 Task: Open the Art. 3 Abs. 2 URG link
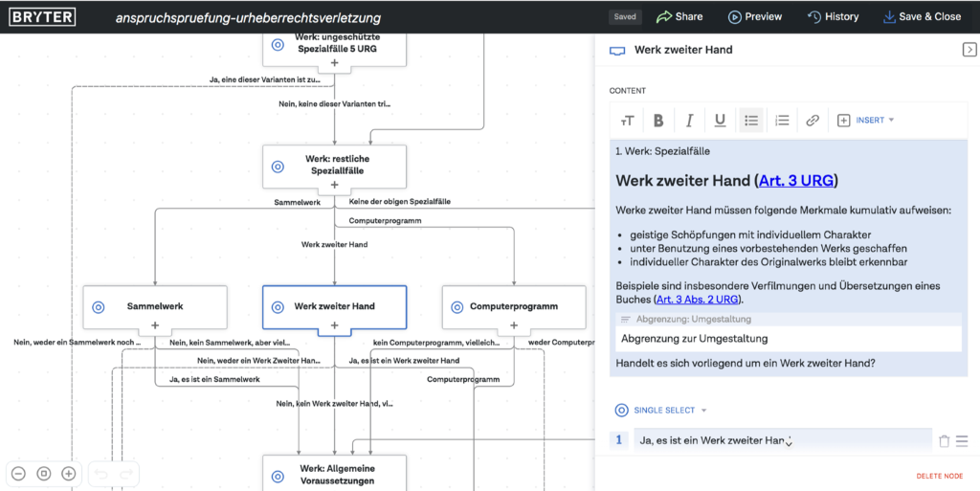[698, 300]
